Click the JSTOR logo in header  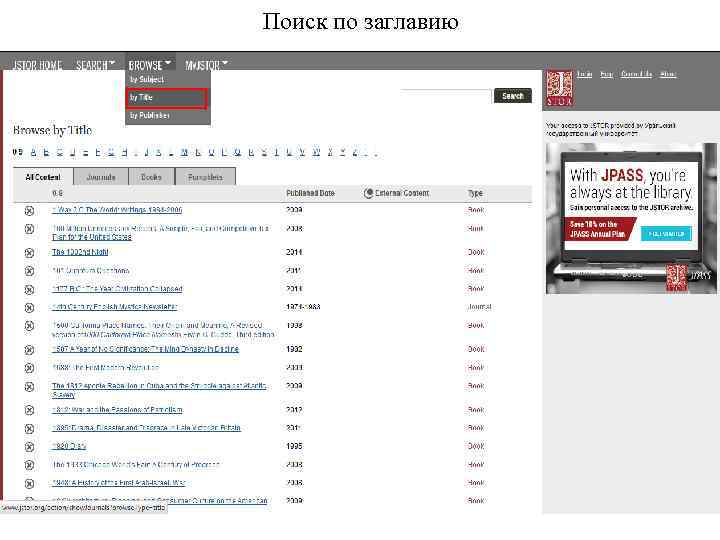pos(559,89)
